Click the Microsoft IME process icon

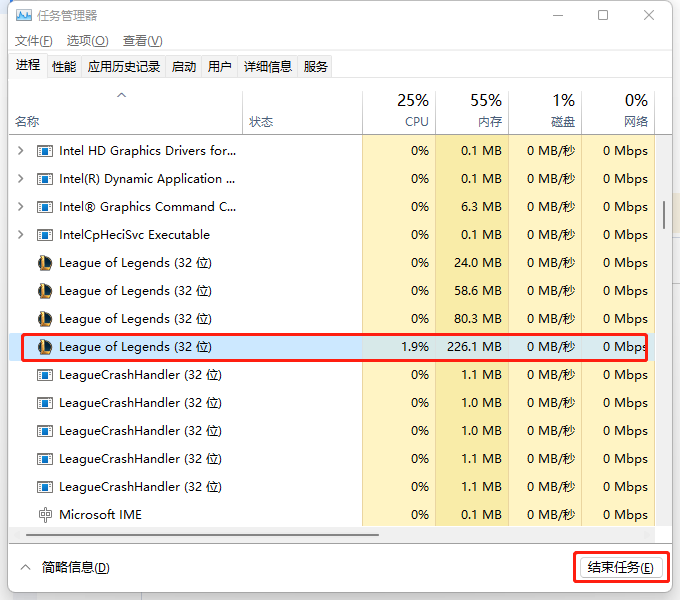[45, 515]
